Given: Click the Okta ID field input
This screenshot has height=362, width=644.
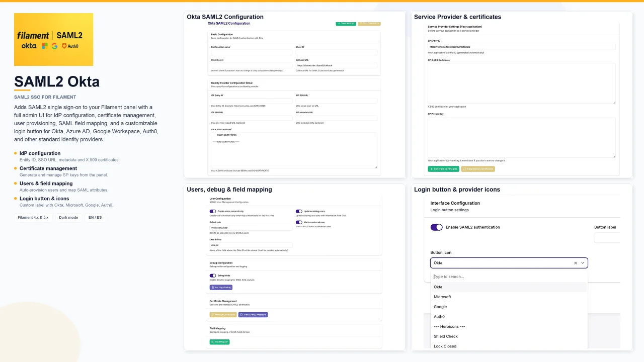Looking at the screenshot, I should point(251,245).
